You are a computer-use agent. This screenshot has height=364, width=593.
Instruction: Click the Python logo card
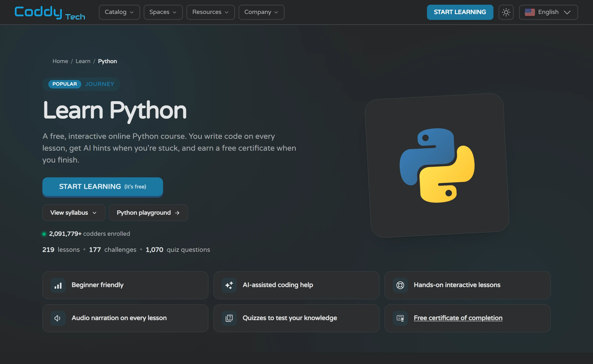[x=437, y=165]
